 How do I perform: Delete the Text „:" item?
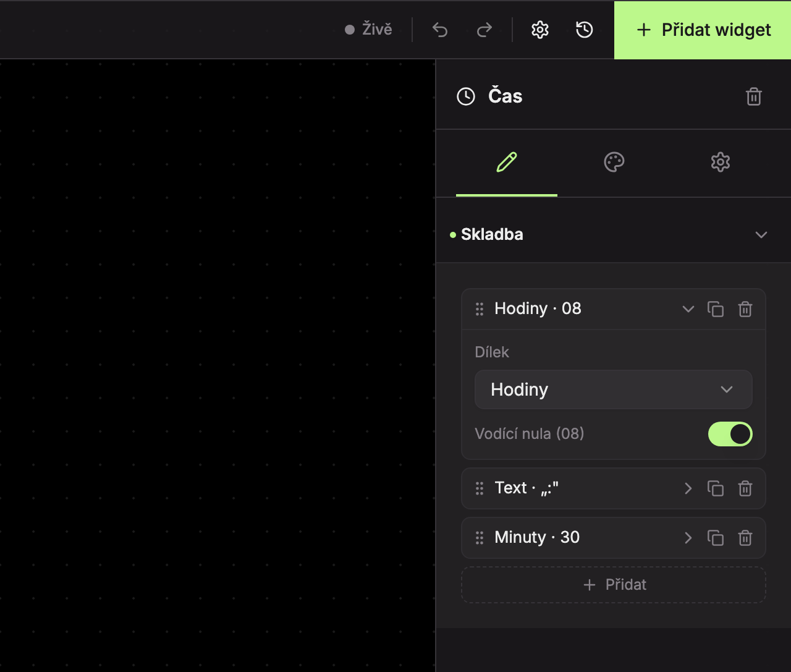click(745, 488)
